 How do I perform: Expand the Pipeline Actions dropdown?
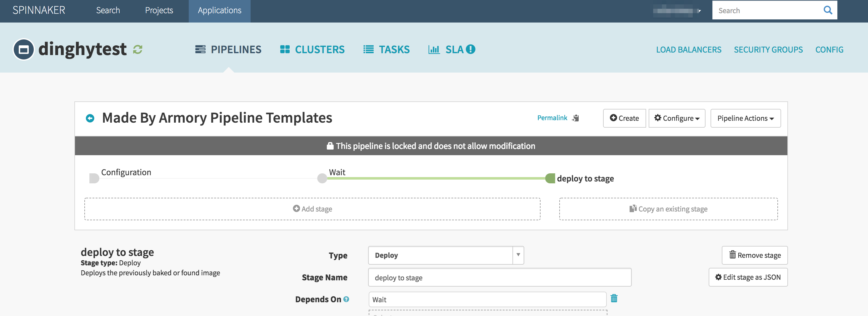(x=745, y=118)
